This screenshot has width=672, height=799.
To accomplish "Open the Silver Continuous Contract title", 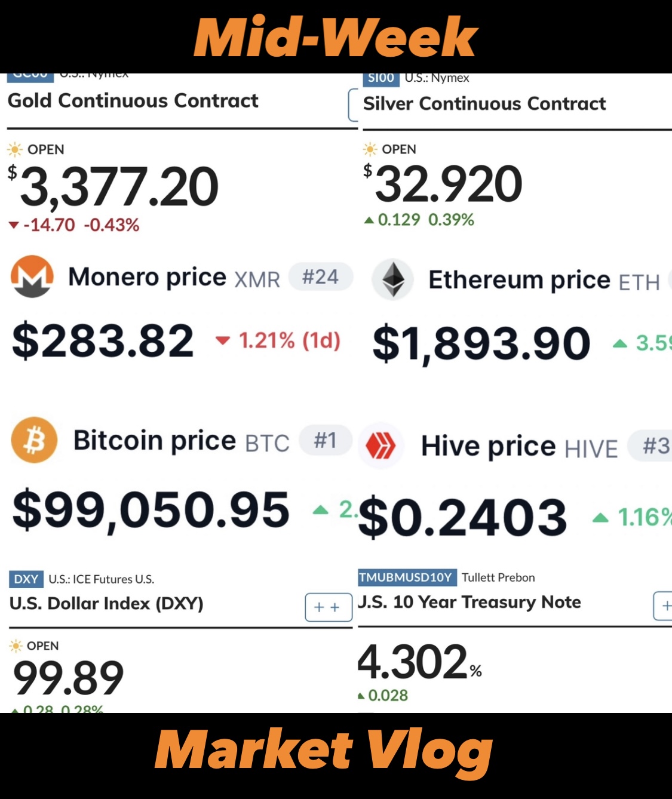I will click(x=484, y=104).
